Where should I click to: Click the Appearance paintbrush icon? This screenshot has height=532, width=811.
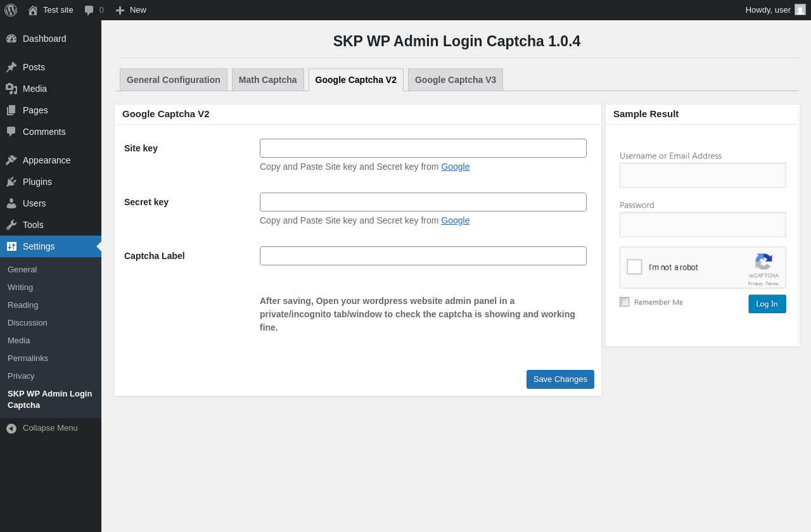click(11, 160)
